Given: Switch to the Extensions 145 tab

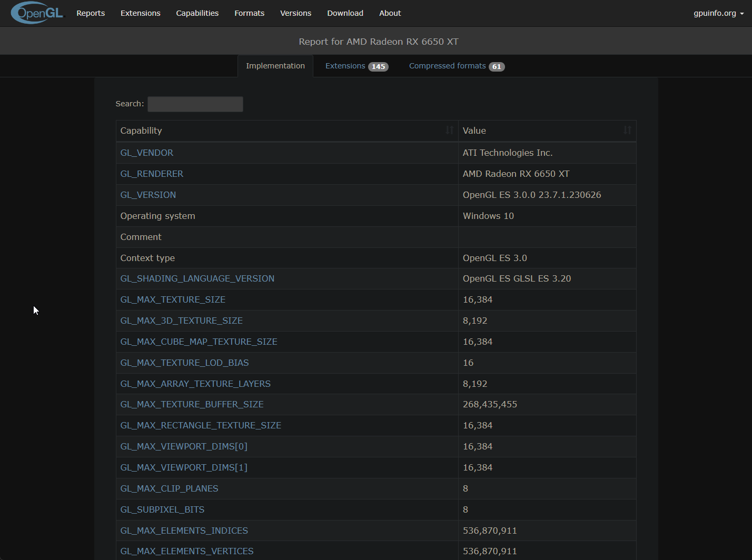Looking at the screenshot, I should (357, 66).
